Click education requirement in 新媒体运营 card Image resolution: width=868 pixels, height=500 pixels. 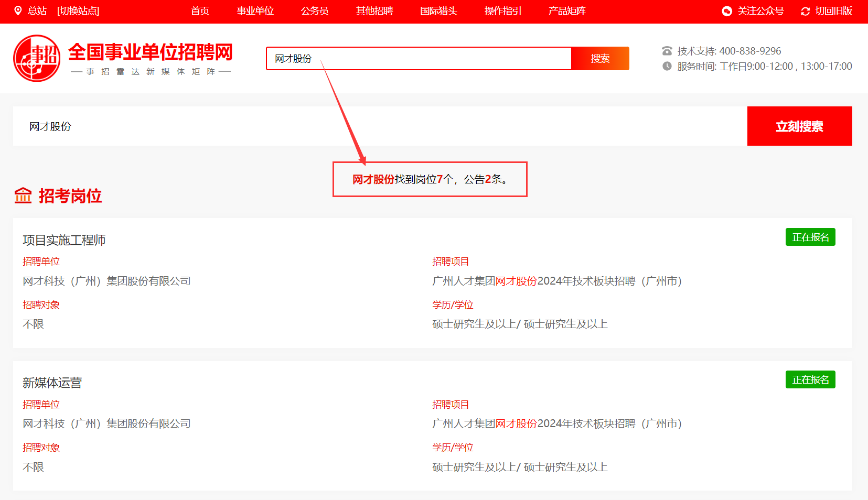point(520,467)
